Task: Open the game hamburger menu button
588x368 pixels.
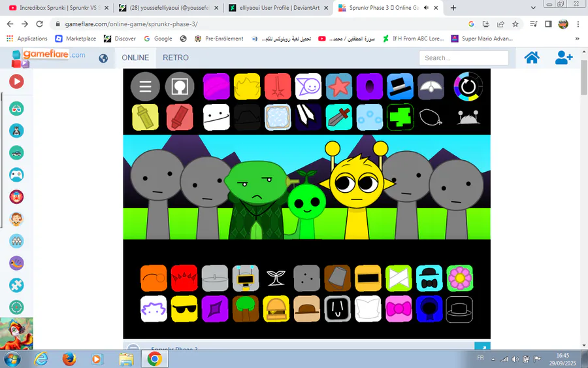Action: (x=145, y=87)
